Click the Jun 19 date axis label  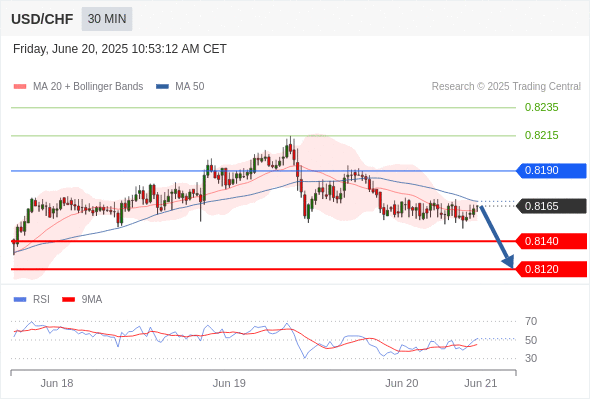point(229,383)
